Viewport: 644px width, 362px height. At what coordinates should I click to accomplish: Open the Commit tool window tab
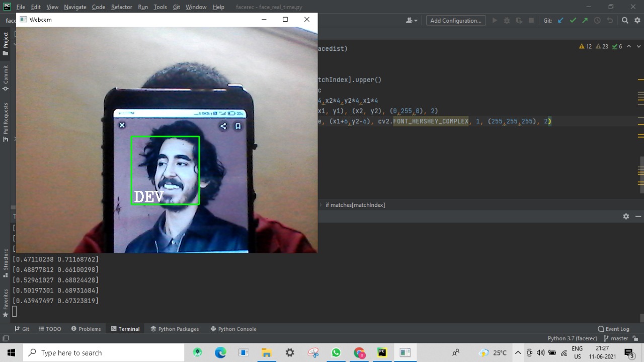(x=6, y=78)
